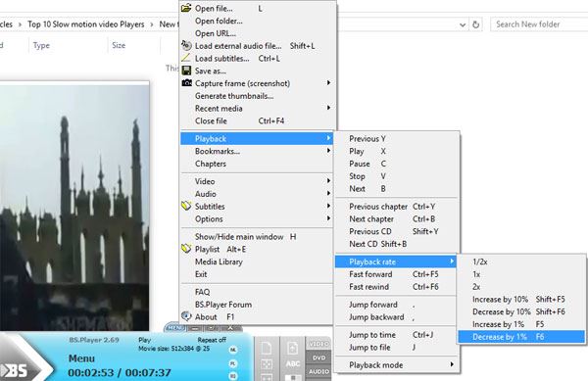Set playback rate to 2x
This screenshot has height=381, width=588.
521,287
